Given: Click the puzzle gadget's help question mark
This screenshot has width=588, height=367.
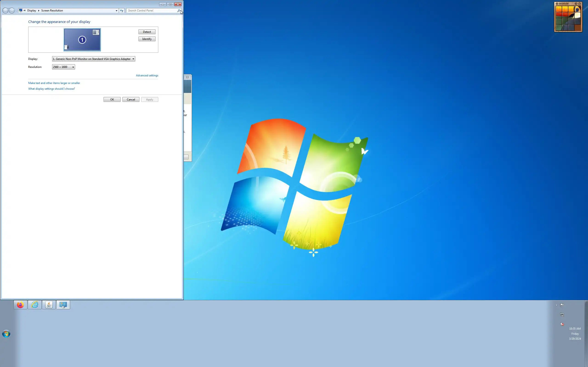Looking at the screenshot, I should click(x=576, y=4).
